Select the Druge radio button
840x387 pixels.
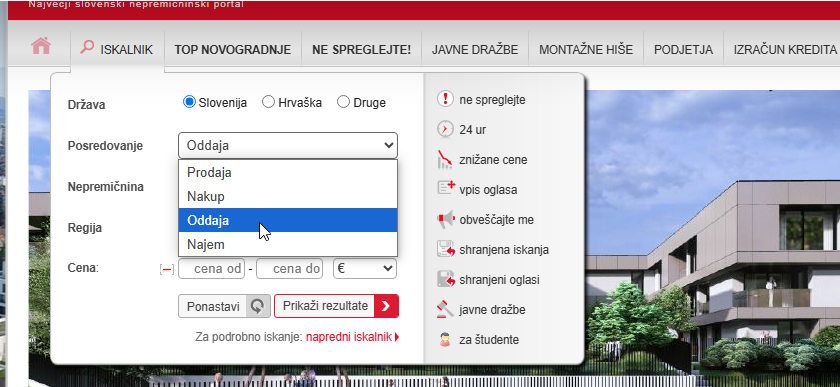click(343, 102)
